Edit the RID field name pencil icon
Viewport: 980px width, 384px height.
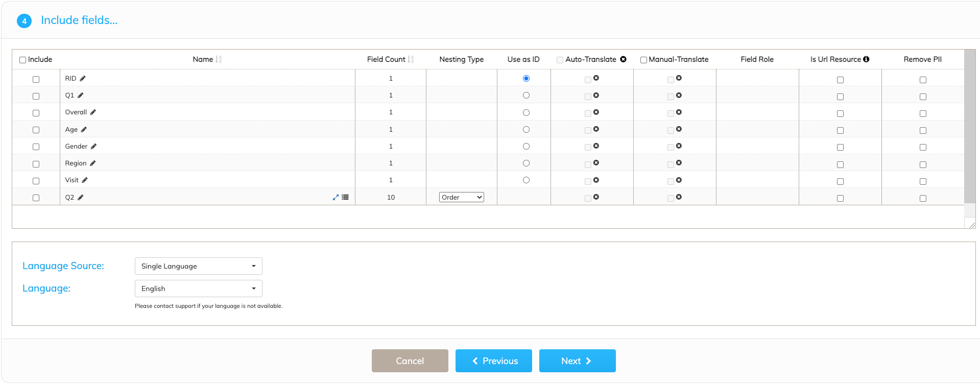(x=83, y=79)
